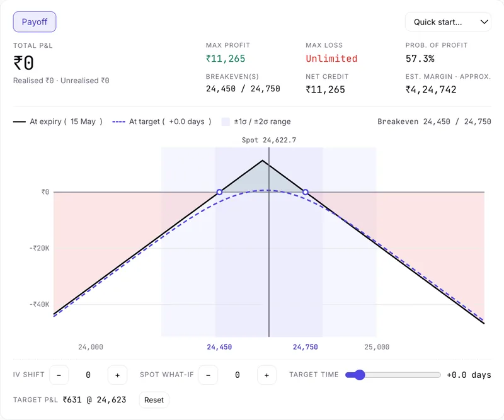Click the 24,000 x-axis label

(91, 347)
